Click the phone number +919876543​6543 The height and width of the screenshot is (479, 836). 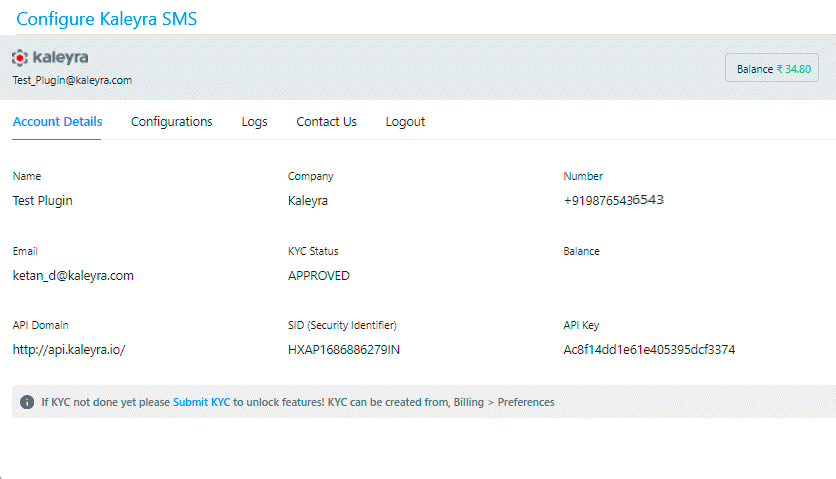[x=614, y=200]
